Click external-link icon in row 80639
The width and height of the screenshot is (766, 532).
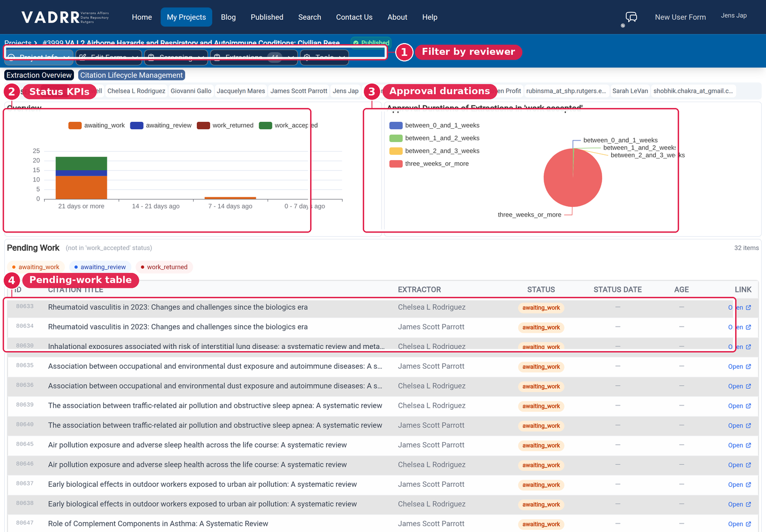point(748,406)
